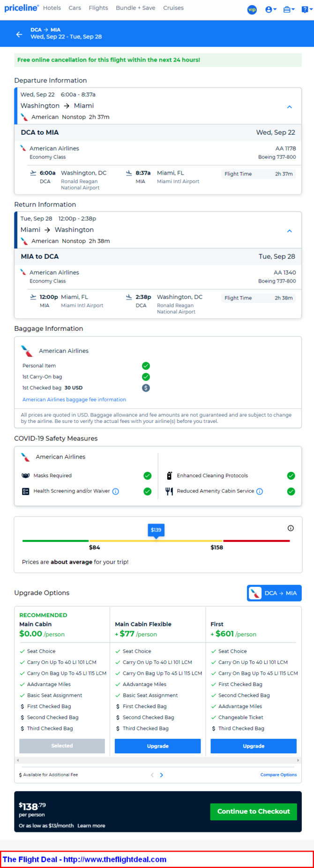
Task: Upgrade to First class
Action: (x=254, y=746)
